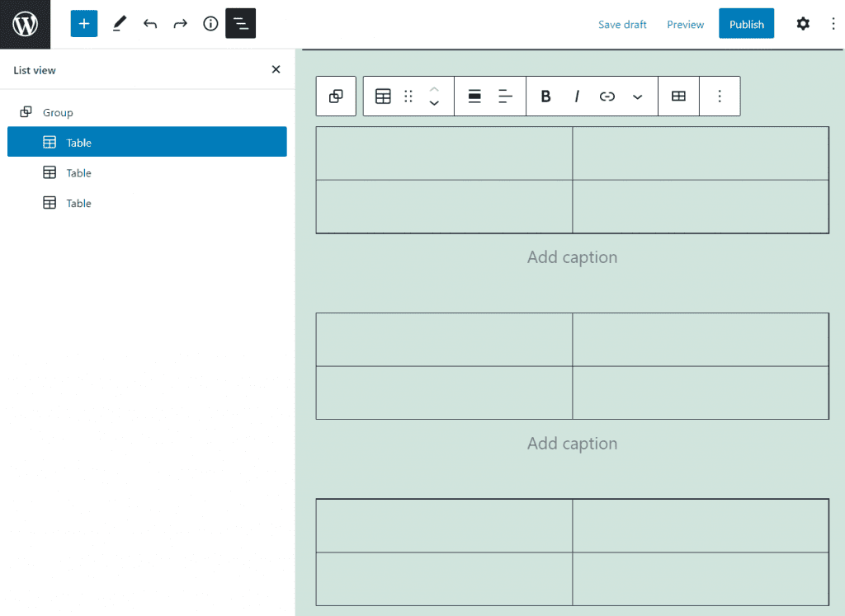Open the Edit table icon

(x=678, y=96)
